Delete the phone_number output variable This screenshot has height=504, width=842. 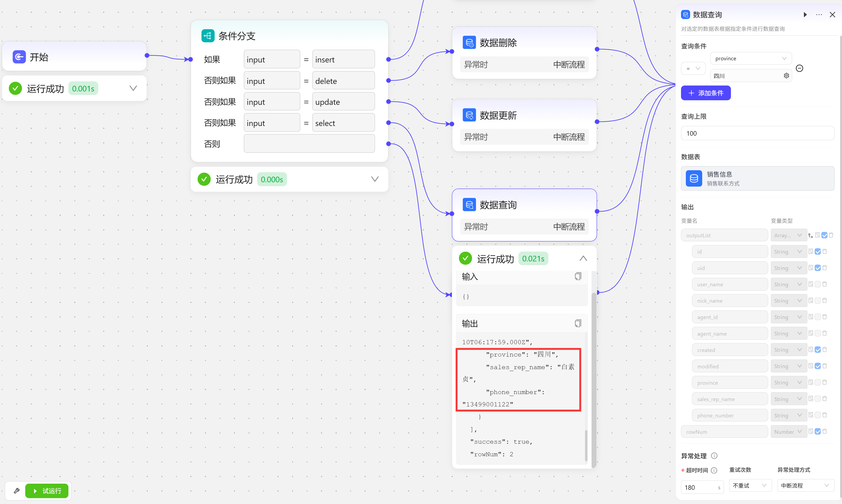tap(825, 415)
